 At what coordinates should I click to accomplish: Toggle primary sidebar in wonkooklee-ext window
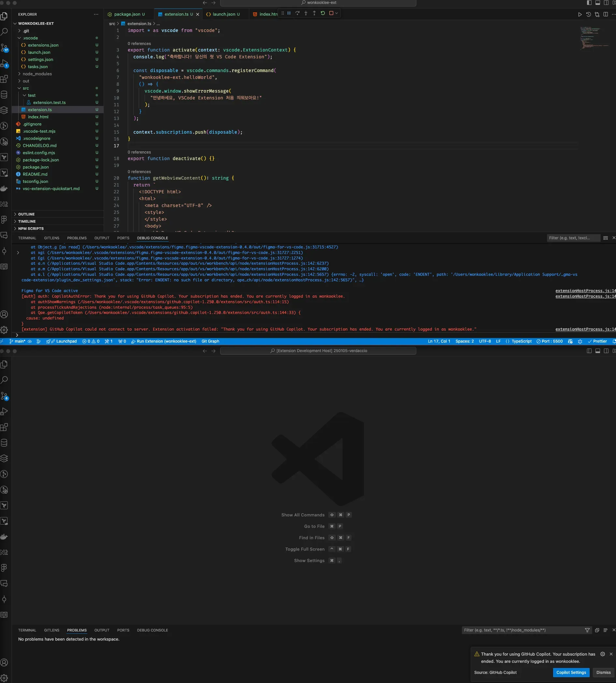[x=589, y=3]
